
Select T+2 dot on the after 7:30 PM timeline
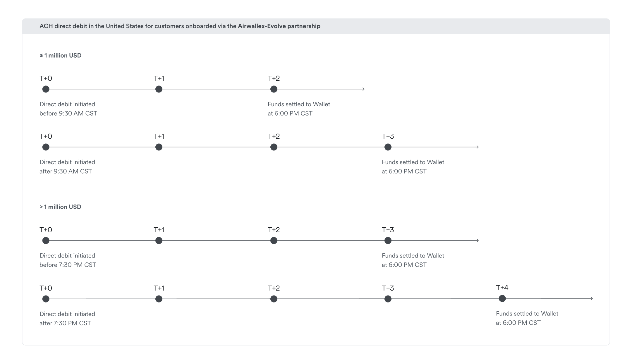(x=274, y=299)
